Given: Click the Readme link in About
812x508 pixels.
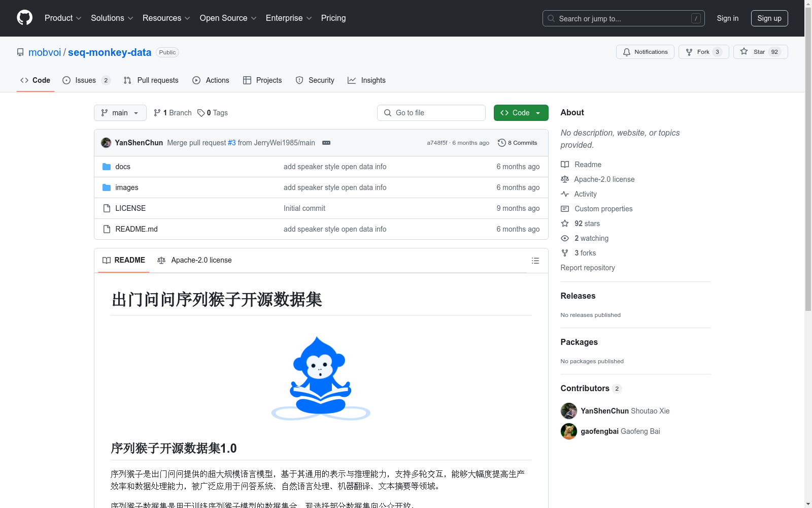Looking at the screenshot, I should pos(581,165).
